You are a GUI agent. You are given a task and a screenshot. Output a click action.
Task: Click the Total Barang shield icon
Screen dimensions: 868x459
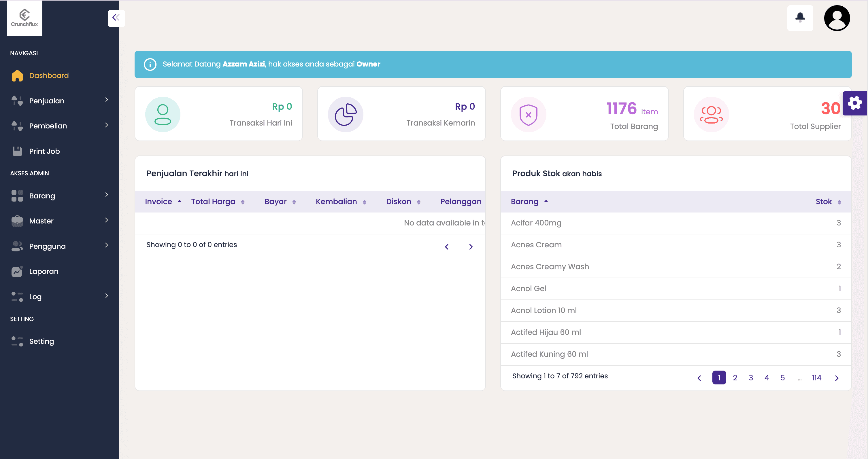click(x=528, y=115)
